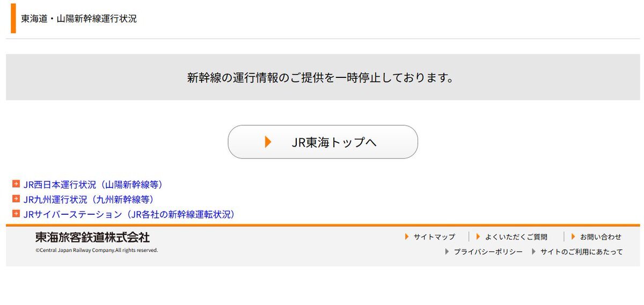Click the orange triangle before お問い合わせ
644x305 pixels.
pyautogui.click(x=573, y=236)
